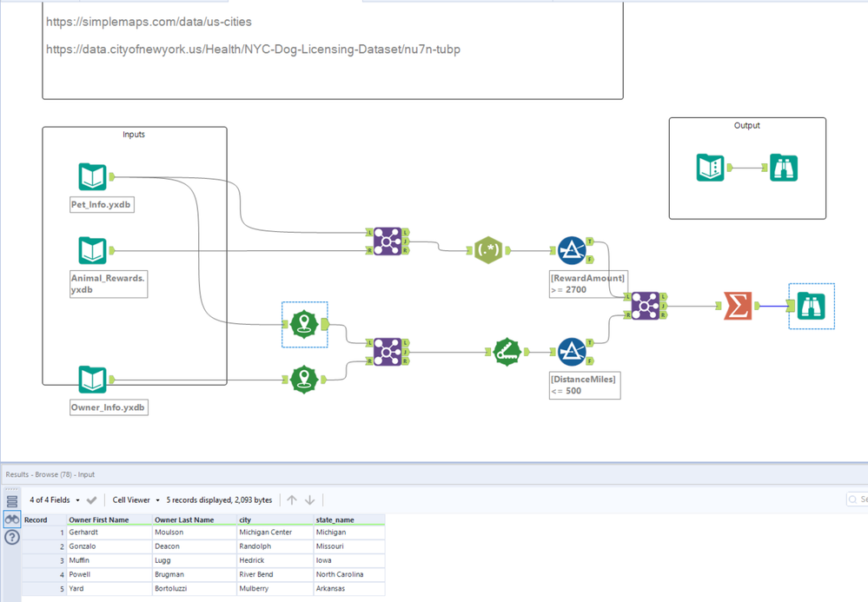Select the Browse tool after Summarize
The height and width of the screenshot is (602, 868).
pos(811,306)
